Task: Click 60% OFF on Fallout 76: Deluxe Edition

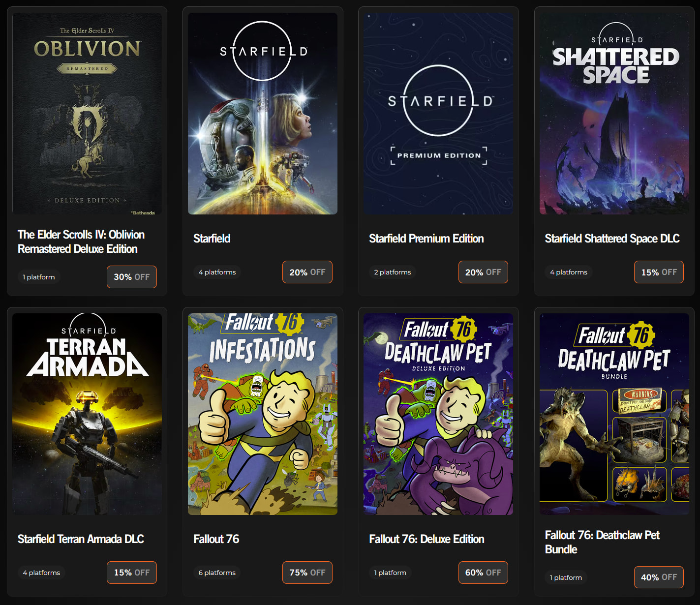Action: tap(483, 573)
